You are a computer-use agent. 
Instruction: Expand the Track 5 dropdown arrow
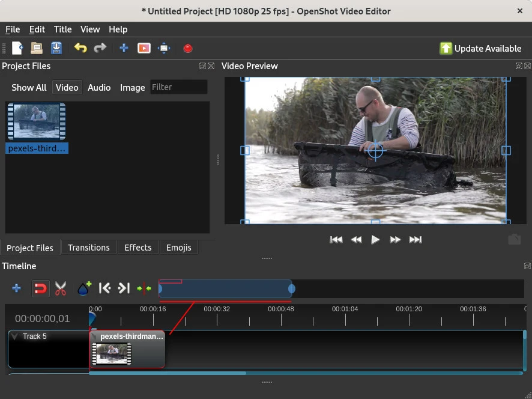[x=15, y=337]
